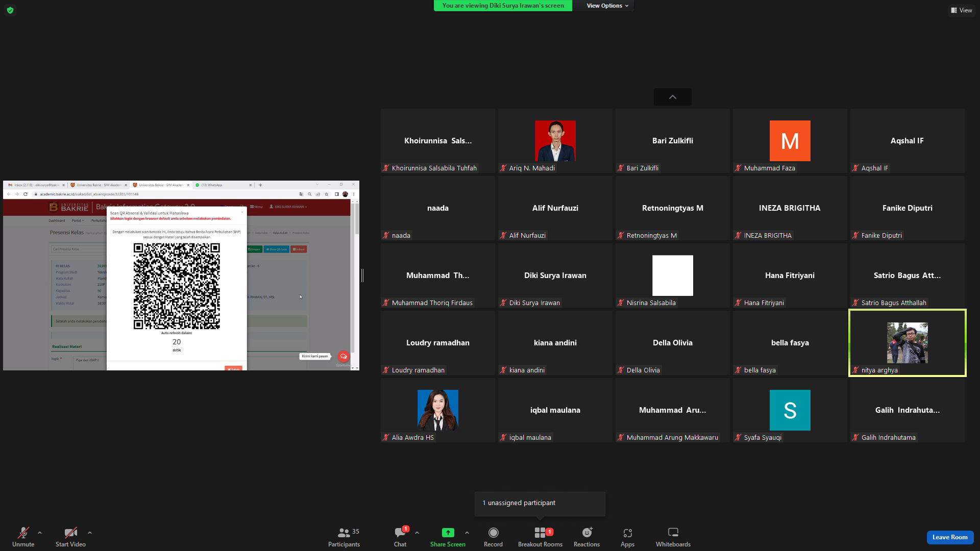Click the '1 unassigned participant' notice
This screenshot has height=551, width=980.
click(x=540, y=504)
